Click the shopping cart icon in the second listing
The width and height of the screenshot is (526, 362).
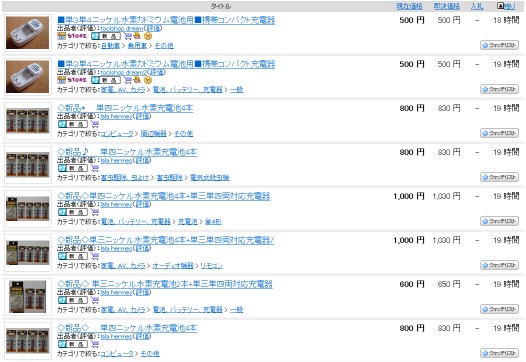(x=128, y=80)
